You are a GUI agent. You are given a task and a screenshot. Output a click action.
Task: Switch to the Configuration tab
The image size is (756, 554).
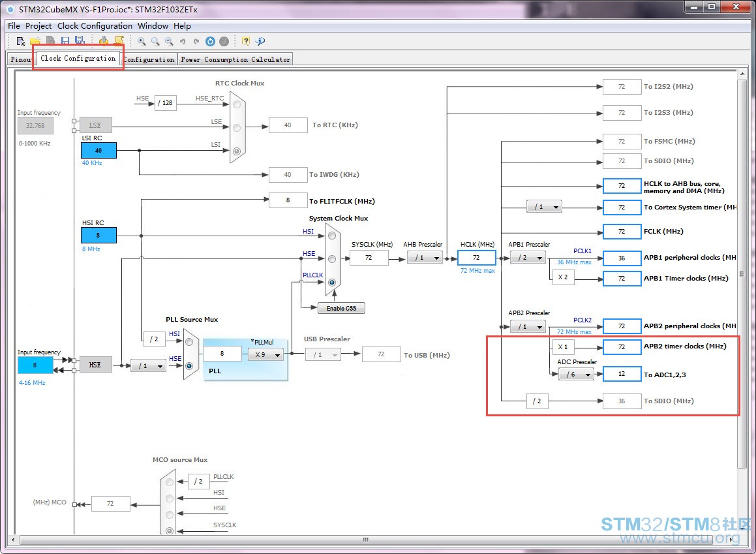149,59
